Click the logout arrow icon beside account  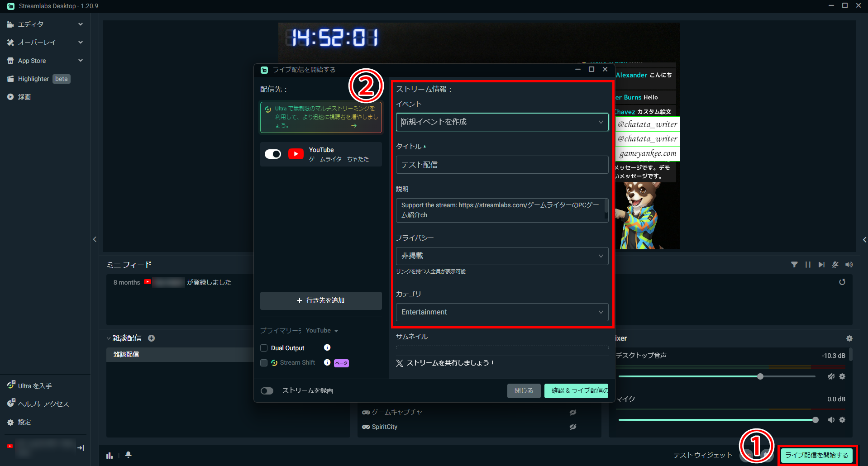click(81, 448)
